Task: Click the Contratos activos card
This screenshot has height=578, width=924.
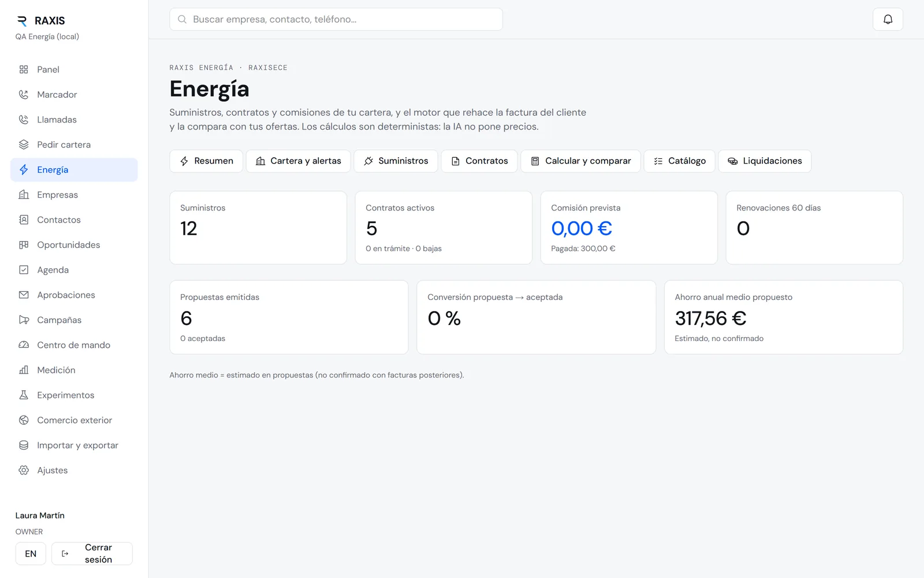Action: click(x=444, y=228)
